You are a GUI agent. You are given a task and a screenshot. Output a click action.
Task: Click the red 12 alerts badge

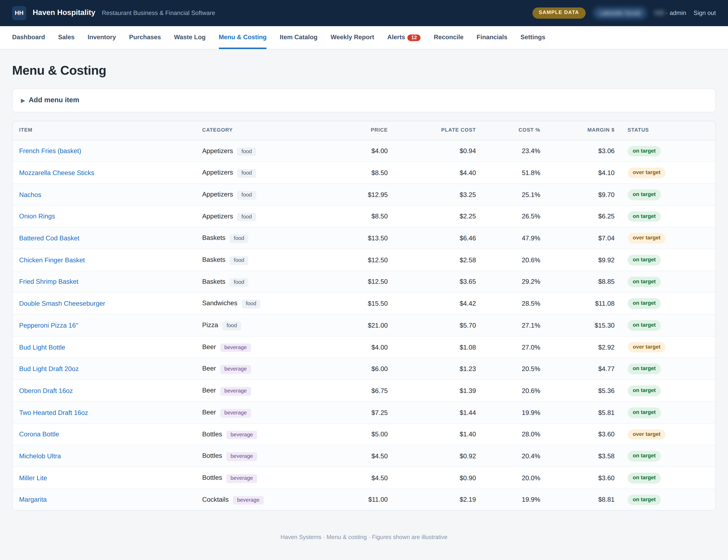tap(414, 38)
